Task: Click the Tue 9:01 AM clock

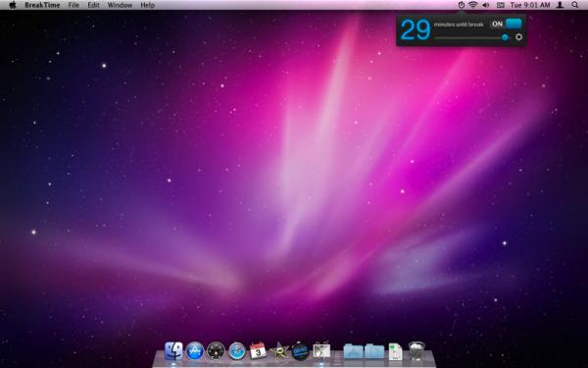Action: 530,5
